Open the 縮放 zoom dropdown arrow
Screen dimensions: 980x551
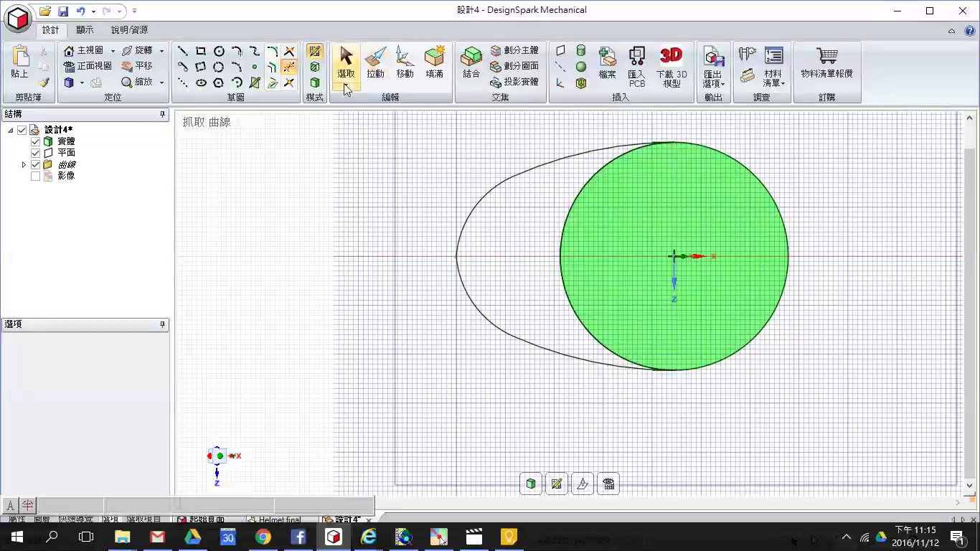pos(161,83)
